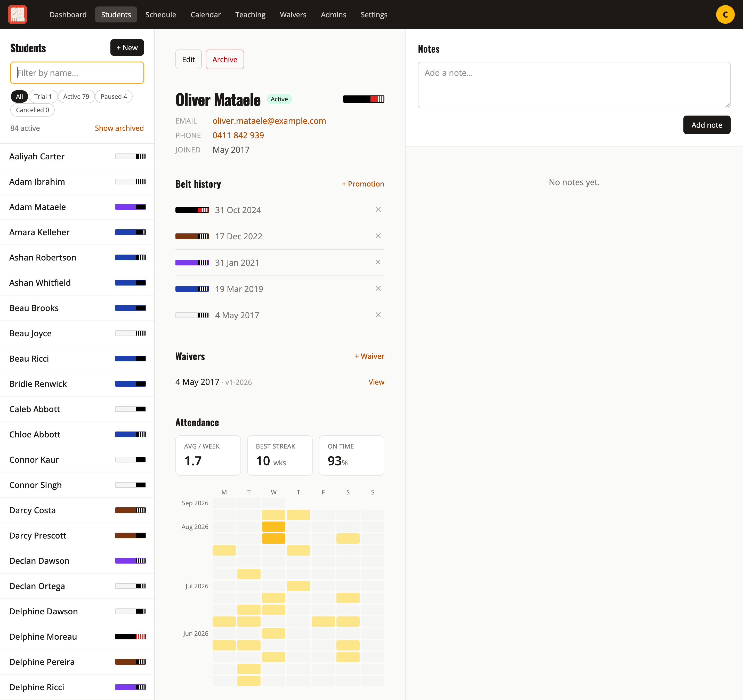Click the white belt icon for 4 May 2017
Image resolution: width=743 pixels, height=700 pixels.
pyautogui.click(x=192, y=315)
